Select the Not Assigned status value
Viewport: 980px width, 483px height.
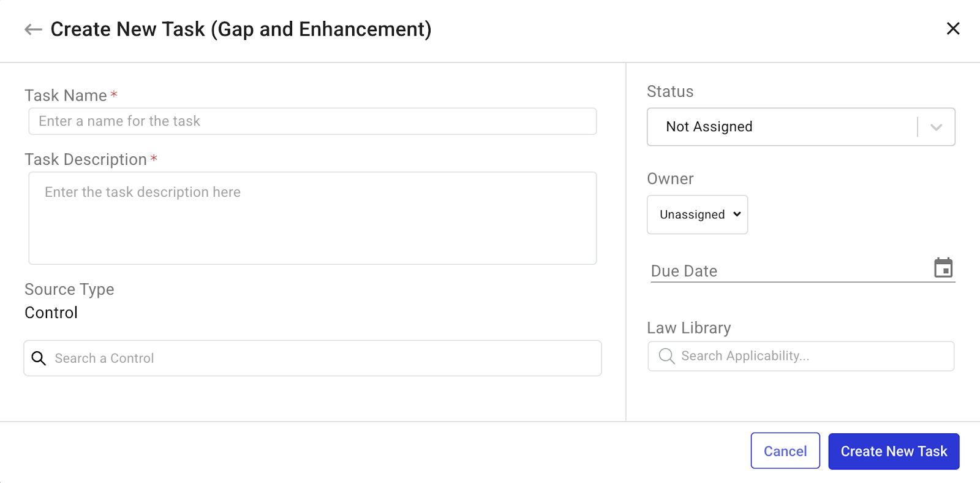[709, 127]
